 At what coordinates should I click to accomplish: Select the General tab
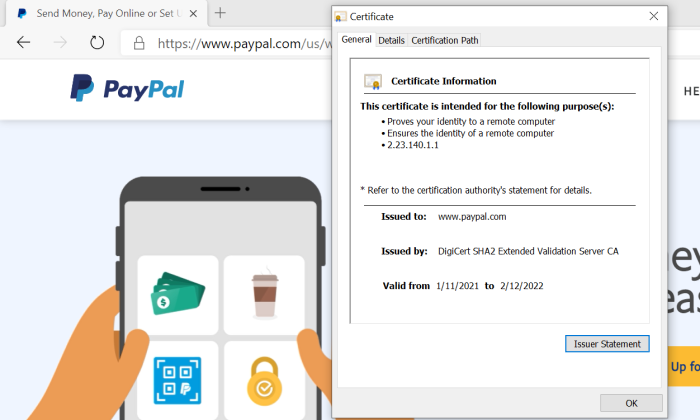point(356,39)
